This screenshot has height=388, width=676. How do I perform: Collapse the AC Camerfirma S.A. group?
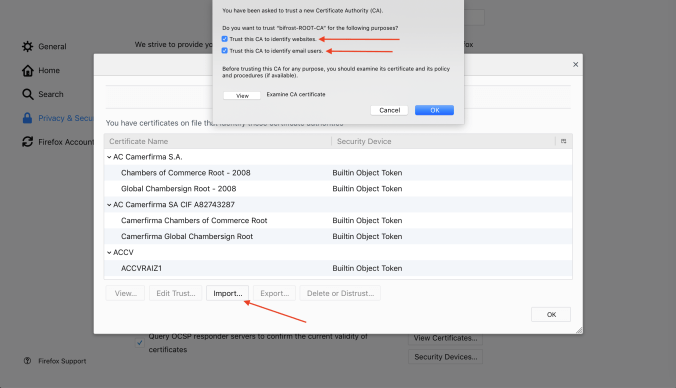pos(109,157)
